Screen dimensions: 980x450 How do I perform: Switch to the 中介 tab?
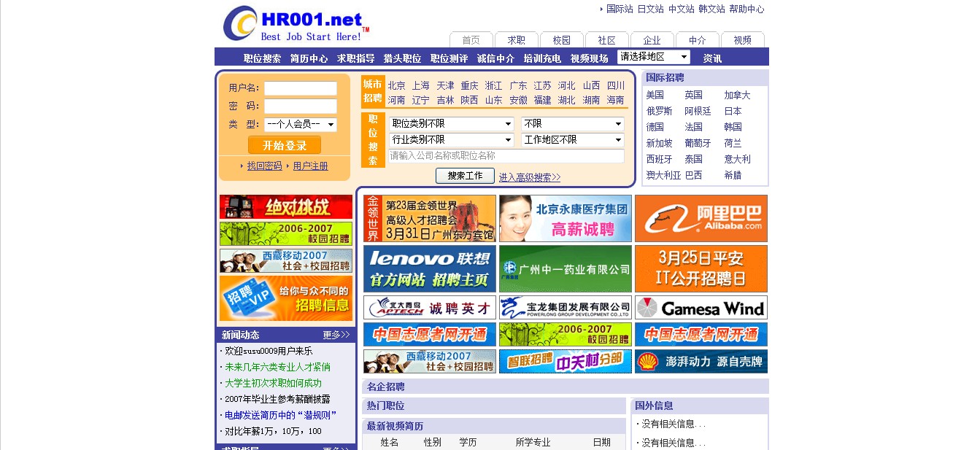pyautogui.click(x=698, y=40)
